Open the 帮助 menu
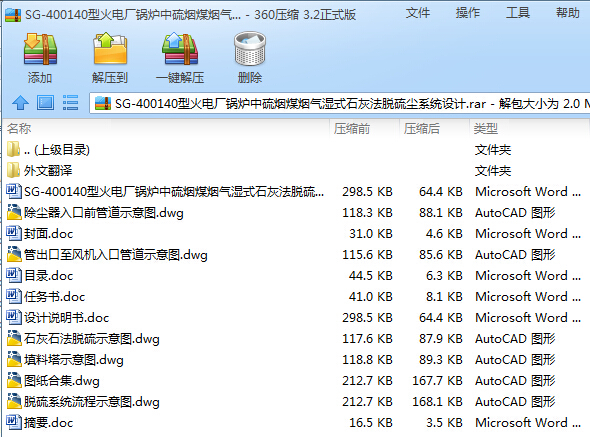Image resolution: width=590 pixels, height=437 pixels. click(568, 13)
